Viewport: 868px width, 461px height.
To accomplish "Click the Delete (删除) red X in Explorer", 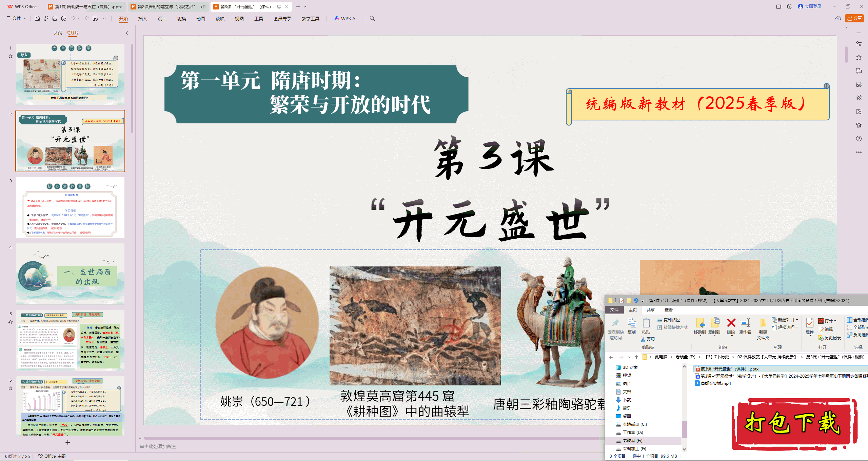I will (x=731, y=326).
